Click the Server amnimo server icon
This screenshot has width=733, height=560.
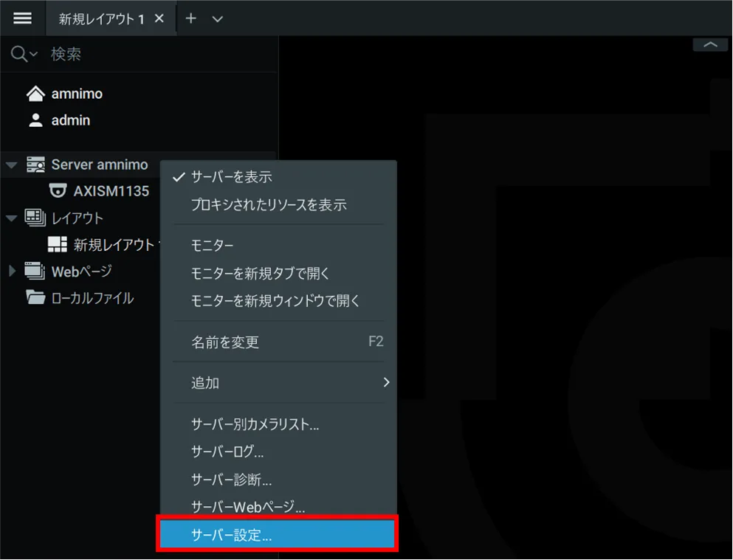[x=35, y=165]
